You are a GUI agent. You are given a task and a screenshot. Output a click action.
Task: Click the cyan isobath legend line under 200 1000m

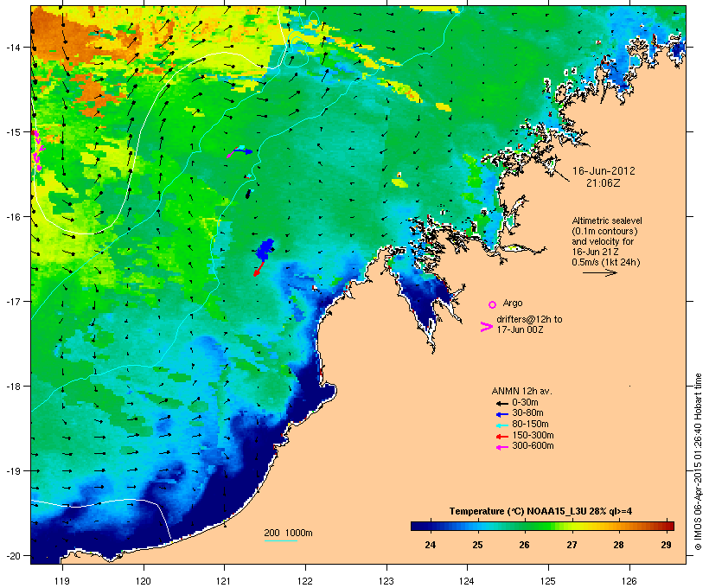click(x=281, y=540)
